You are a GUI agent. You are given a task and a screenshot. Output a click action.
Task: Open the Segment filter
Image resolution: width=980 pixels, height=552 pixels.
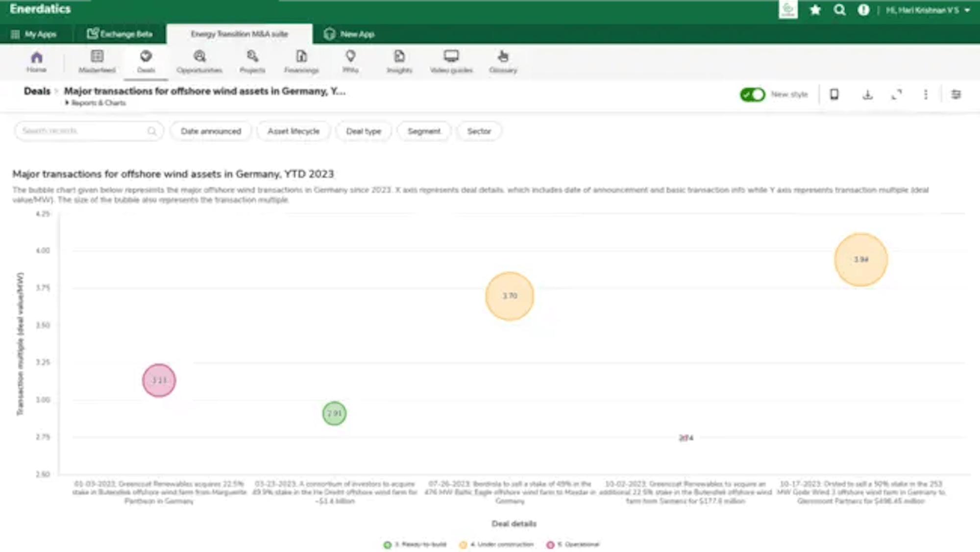(424, 131)
